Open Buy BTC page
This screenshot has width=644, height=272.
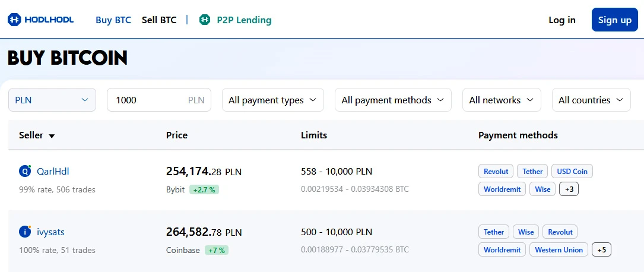click(x=113, y=20)
